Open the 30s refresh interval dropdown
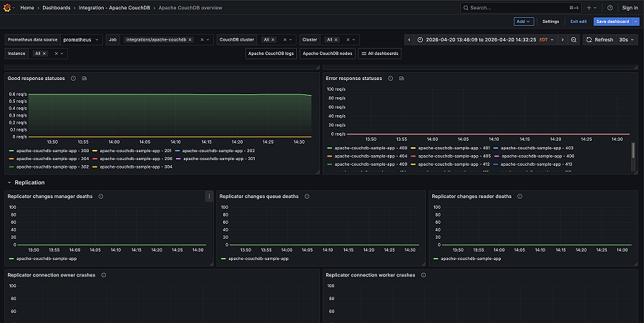Screen dimensions: 644x323 [x=626, y=40]
